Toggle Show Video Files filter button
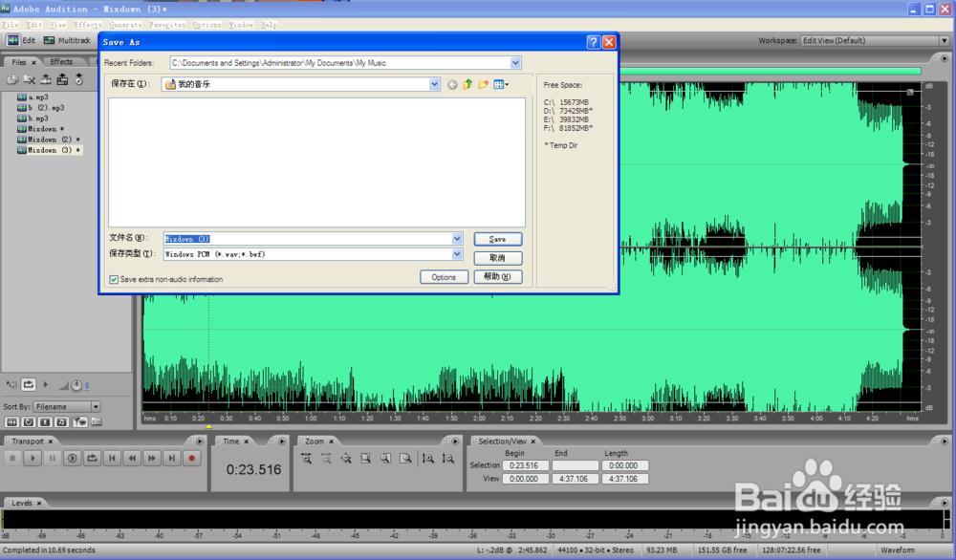This screenshot has width=956, height=560. (45, 421)
